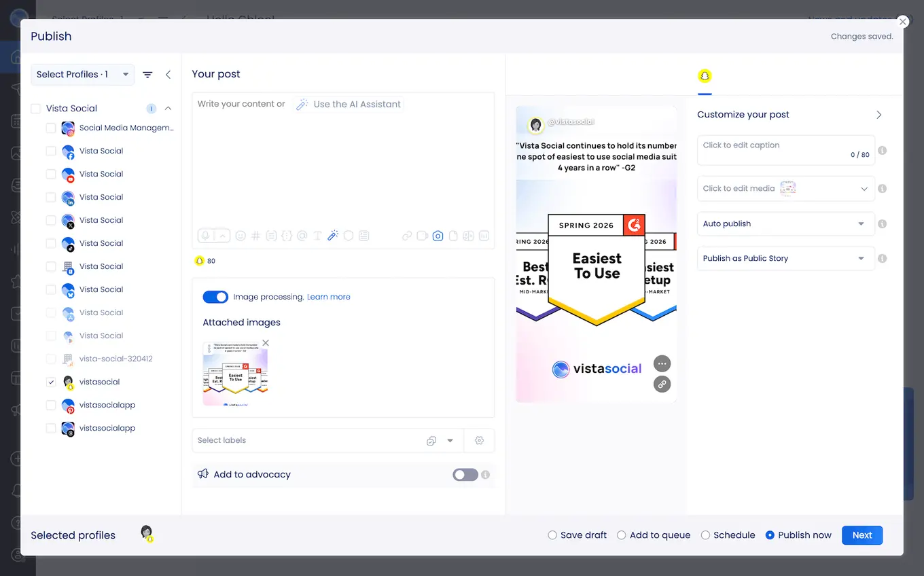Click the hashtag icon in post toolbar
Screen dimensions: 924x576
coord(255,236)
